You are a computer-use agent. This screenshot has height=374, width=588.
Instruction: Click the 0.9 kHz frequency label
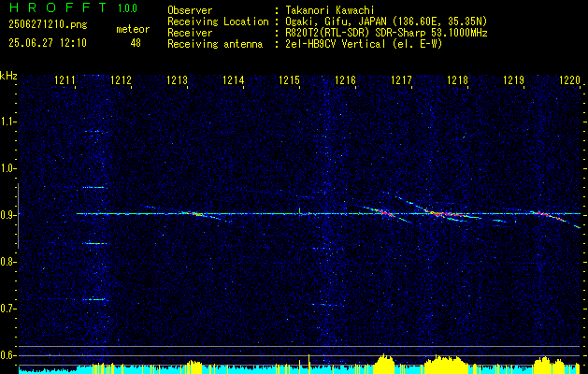[7, 215]
